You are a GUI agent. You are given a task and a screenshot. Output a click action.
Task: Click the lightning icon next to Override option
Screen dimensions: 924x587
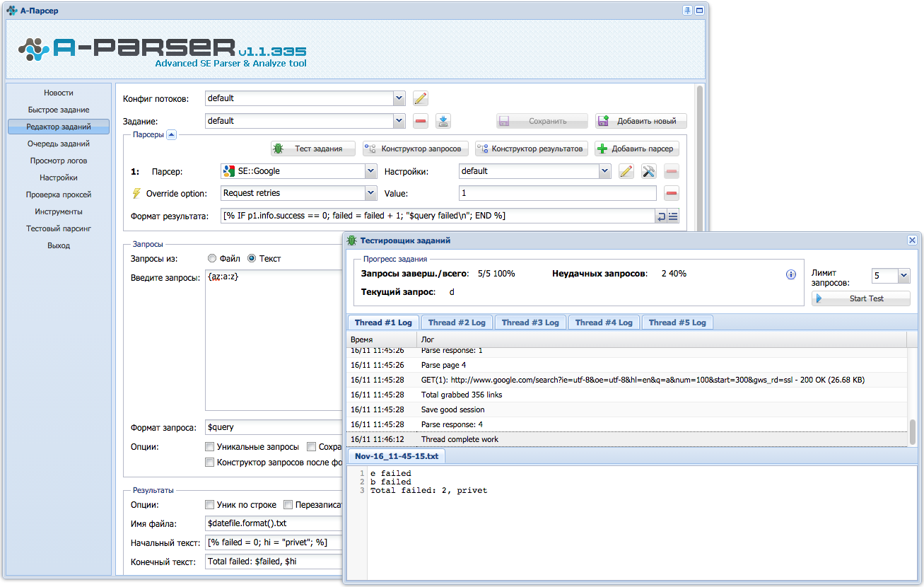coord(137,193)
